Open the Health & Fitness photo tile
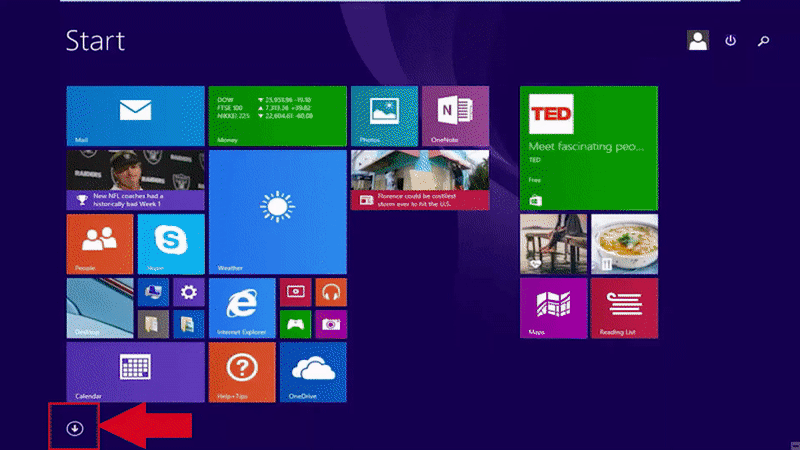This screenshot has width=800, height=450. tap(553, 244)
